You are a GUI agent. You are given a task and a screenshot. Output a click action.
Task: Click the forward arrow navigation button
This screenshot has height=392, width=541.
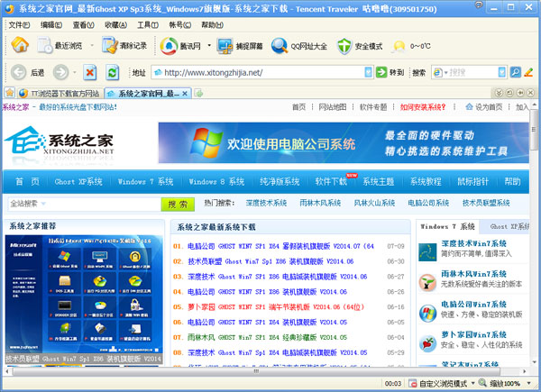[60, 72]
